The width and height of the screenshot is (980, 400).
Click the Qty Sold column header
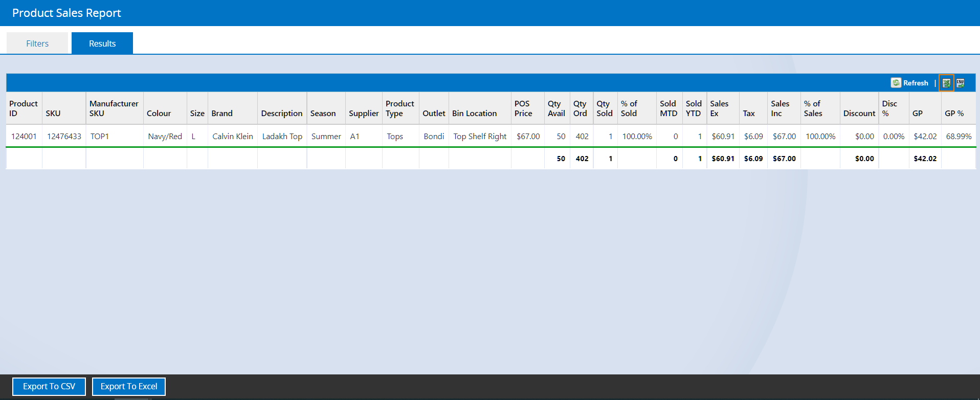coord(605,108)
